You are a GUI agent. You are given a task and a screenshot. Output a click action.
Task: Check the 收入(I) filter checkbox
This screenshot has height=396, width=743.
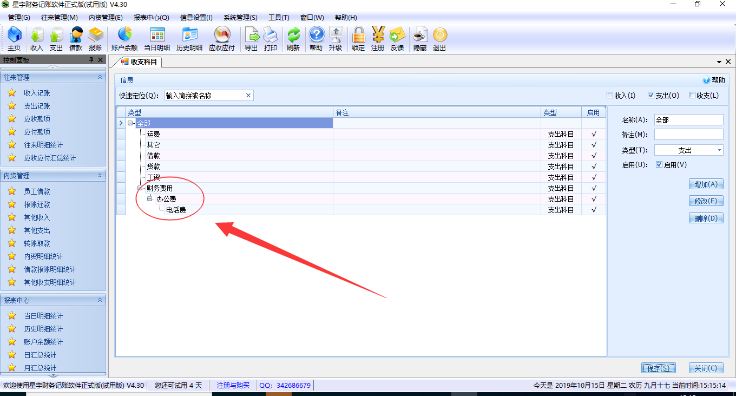[610, 95]
